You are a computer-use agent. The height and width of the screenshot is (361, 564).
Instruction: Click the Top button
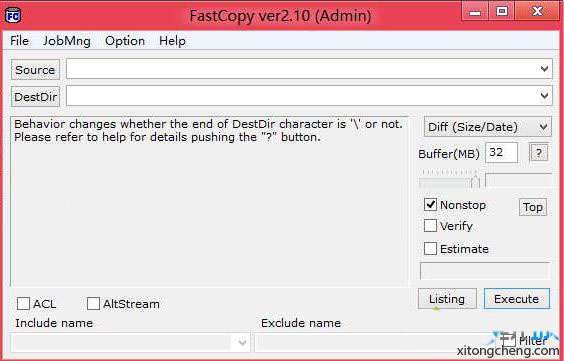[533, 207]
